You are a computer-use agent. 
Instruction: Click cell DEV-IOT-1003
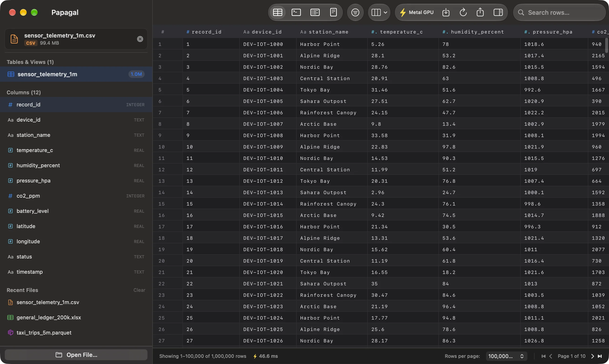click(x=268, y=78)
